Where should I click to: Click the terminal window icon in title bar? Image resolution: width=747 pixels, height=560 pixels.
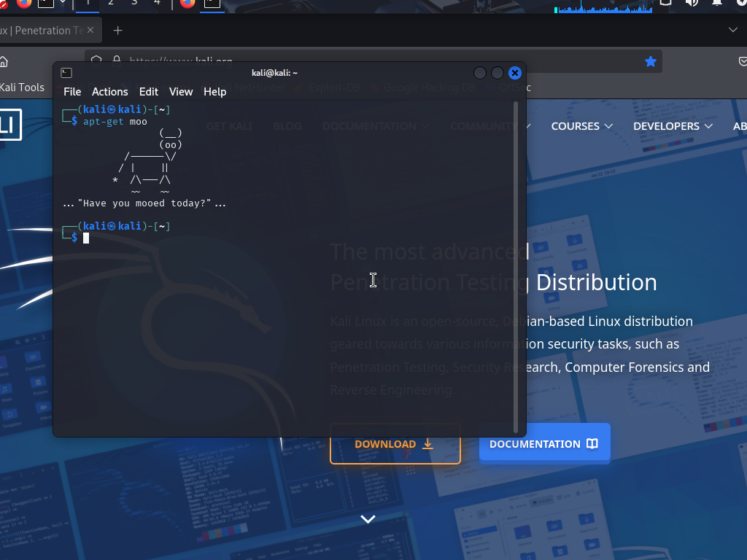66,73
